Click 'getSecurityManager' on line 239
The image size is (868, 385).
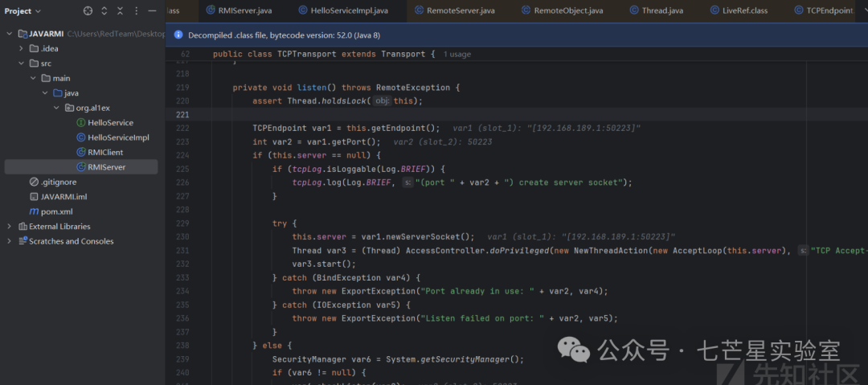coord(465,359)
